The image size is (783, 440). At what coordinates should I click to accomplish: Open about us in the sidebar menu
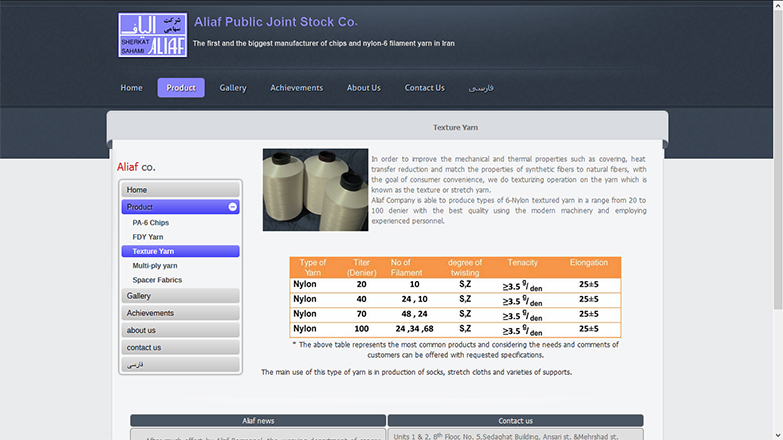(x=180, y=330)
